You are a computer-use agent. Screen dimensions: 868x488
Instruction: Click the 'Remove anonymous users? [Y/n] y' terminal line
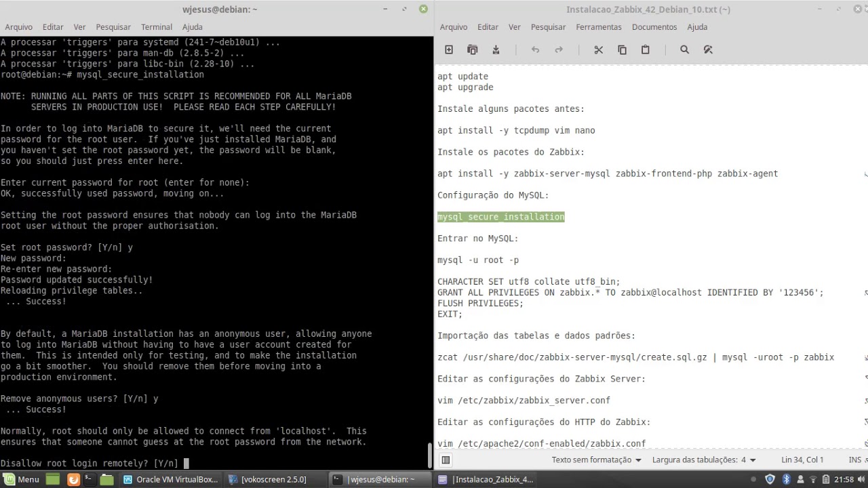[79, 399]
